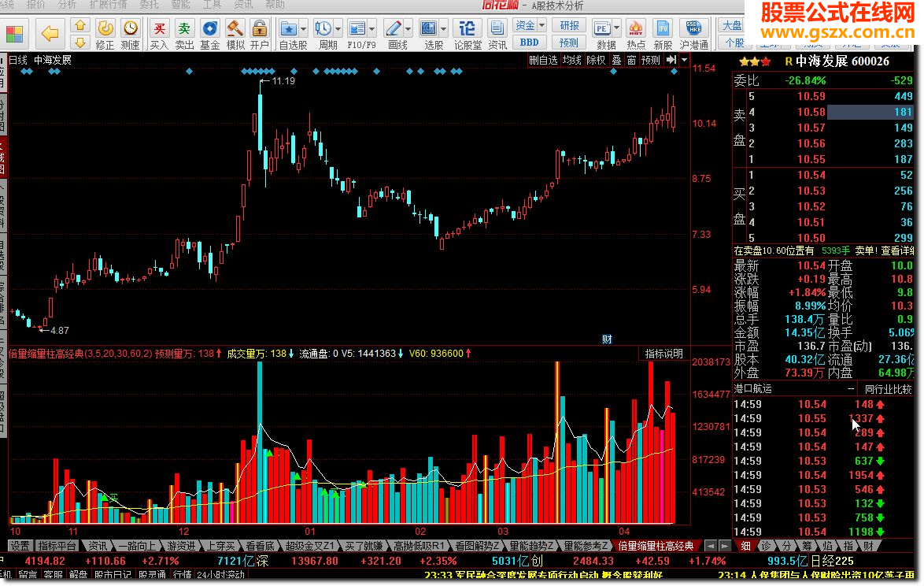Click the 研报 research reports button
This screenshot has height=586, width=924.
(569, 25)
